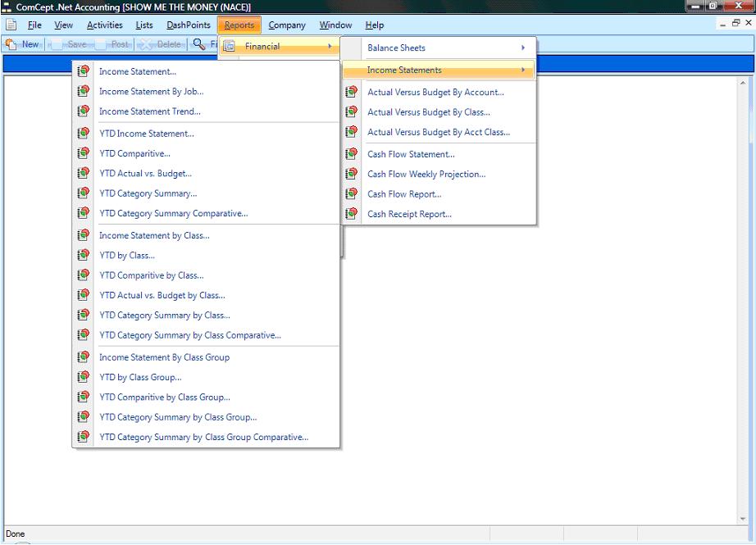
Task: Open Cash Flow Weekly Projection report
Action: tap(426, 174)
